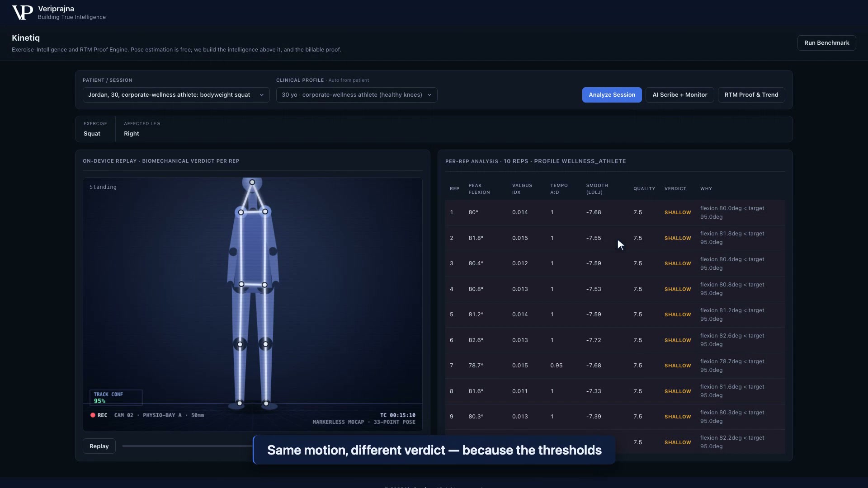
Task: Click the skeleton replay viewport
Action: 252,304
